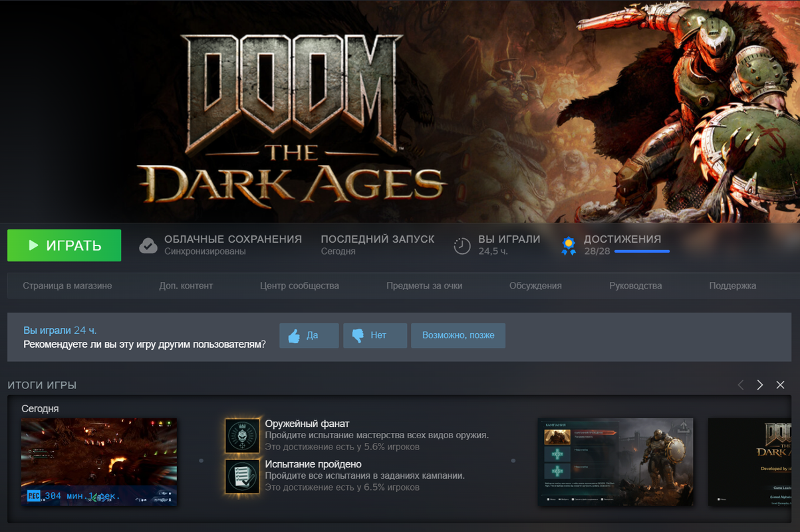Click the Испытание пройдено achievement title
800x532 pixels.
(x=313, y=464)
